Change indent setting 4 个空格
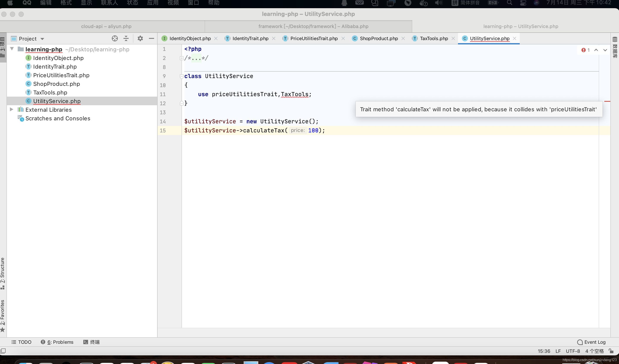Screen dimensions: 619x364 pos(594,351)
